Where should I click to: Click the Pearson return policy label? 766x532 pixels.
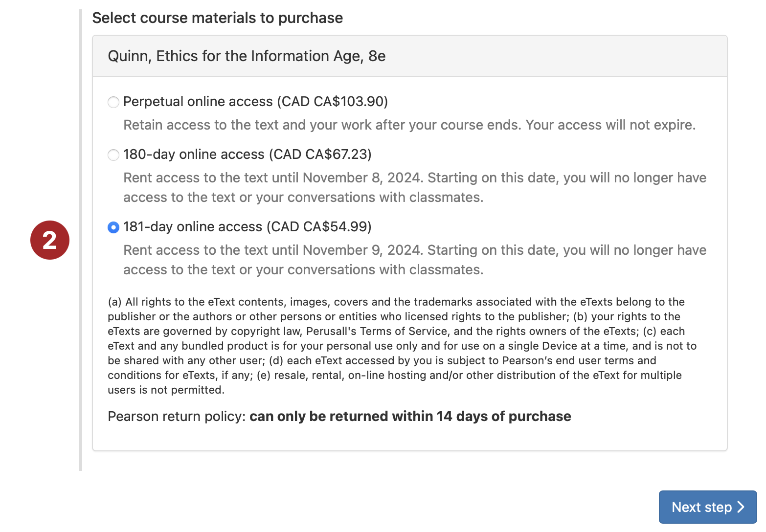177,417
